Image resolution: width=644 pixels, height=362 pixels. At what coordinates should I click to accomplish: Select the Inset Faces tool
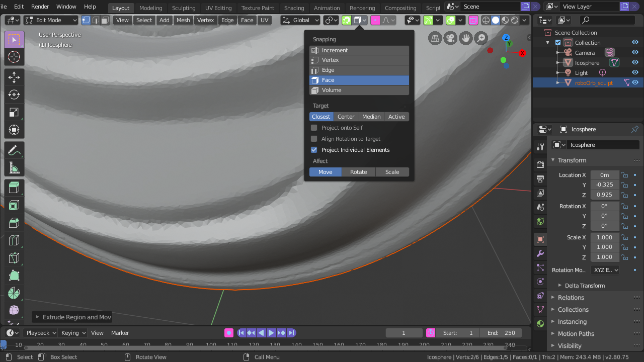point(14,205)
